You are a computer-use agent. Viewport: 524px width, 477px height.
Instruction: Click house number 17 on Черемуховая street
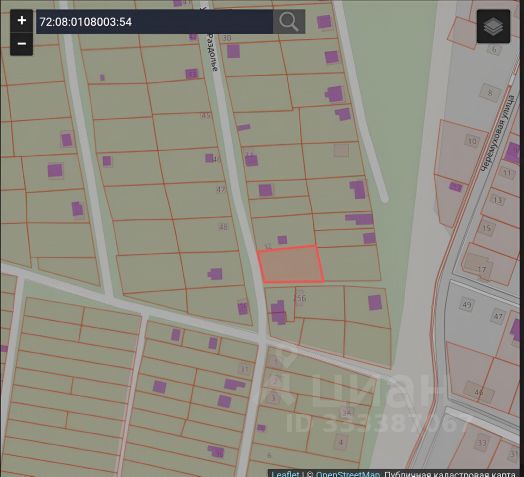pos(482,269)
